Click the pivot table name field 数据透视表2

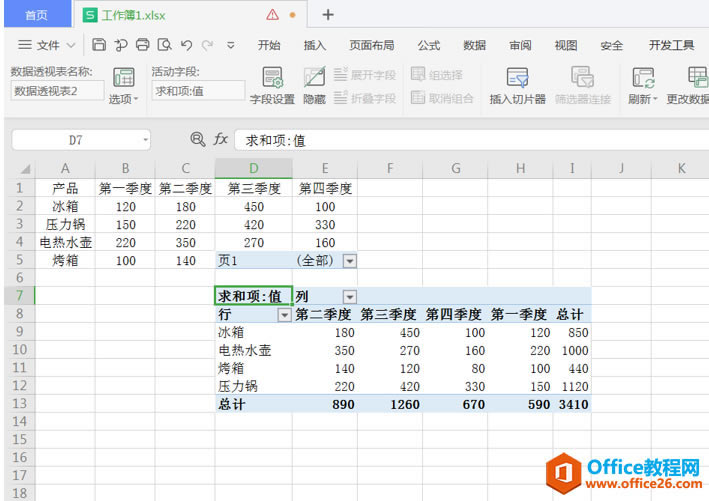[x=57, y=91]
